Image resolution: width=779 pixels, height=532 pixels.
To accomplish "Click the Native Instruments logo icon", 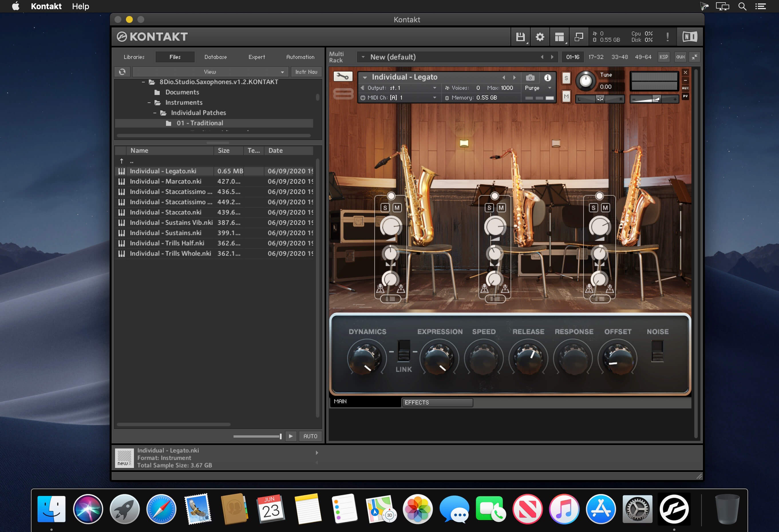I will 690,37.
